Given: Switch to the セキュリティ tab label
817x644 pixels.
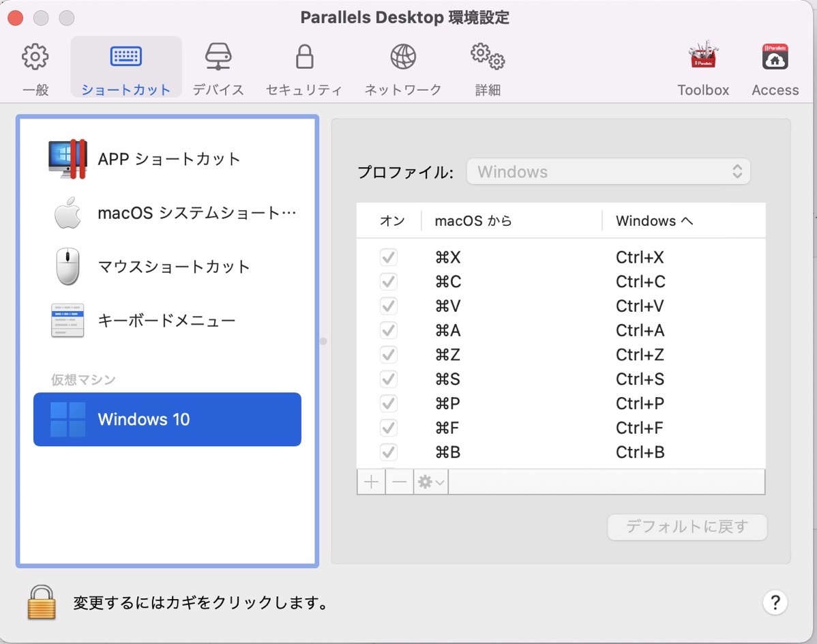Looking at the screenshot, I should coord(304,89).
